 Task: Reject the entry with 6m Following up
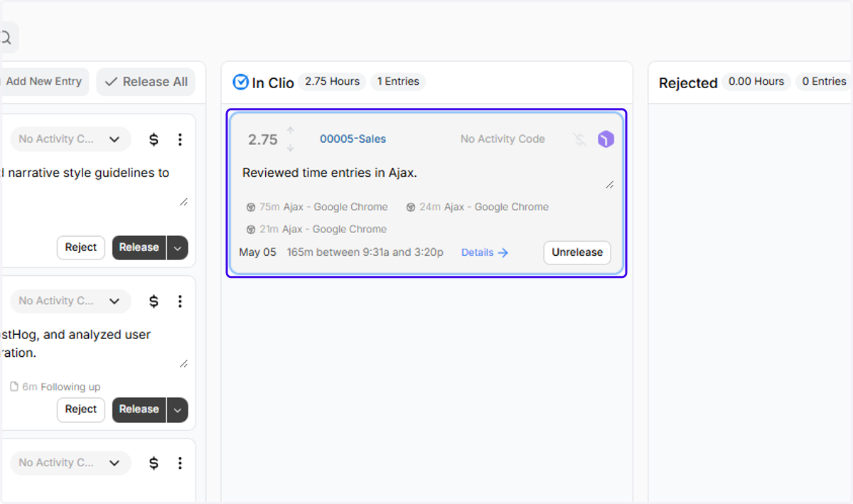(x=81, y=409)
